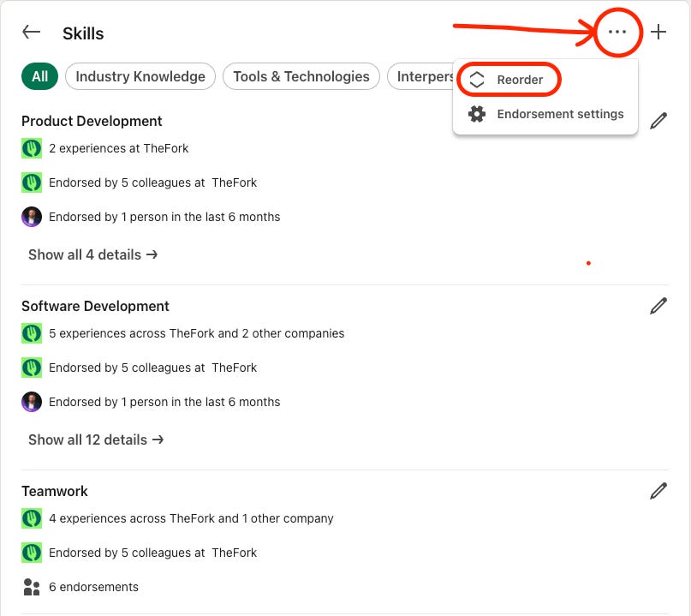Click TheFork logo beside '5 experiences across TheFork'

click(32, 333)
